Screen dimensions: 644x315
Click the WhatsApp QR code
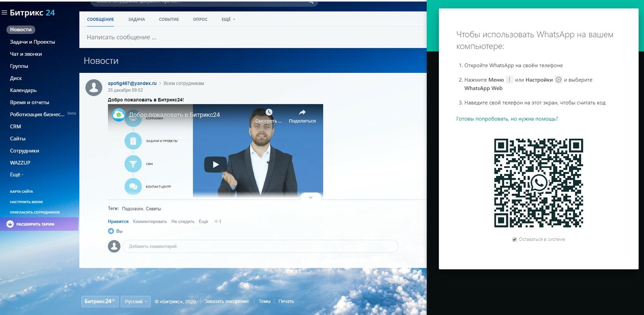coord(539,183)
